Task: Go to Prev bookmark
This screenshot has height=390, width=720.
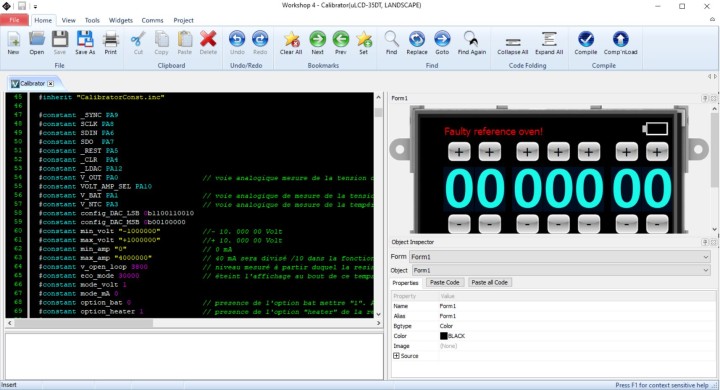Action: (x=341, y=43)
